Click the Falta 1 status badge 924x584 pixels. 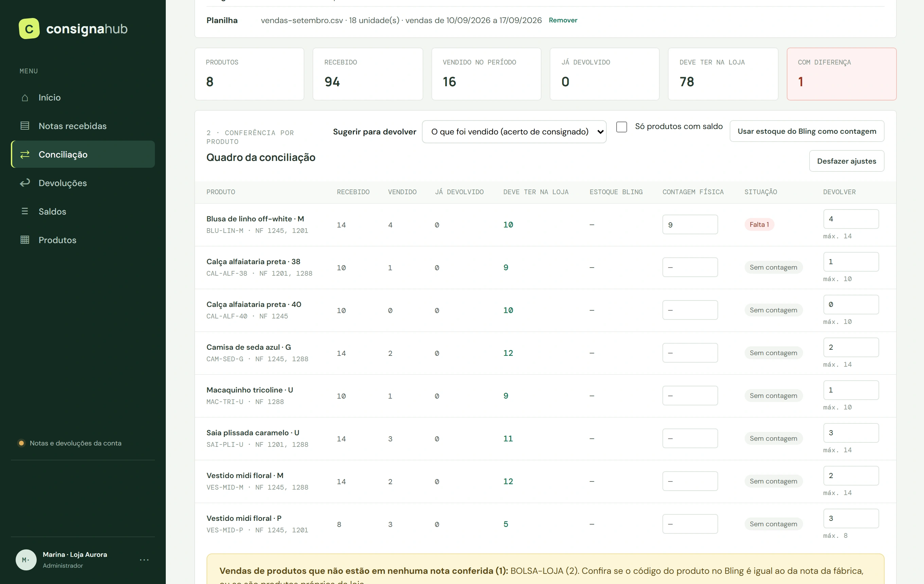pos(759,225)
